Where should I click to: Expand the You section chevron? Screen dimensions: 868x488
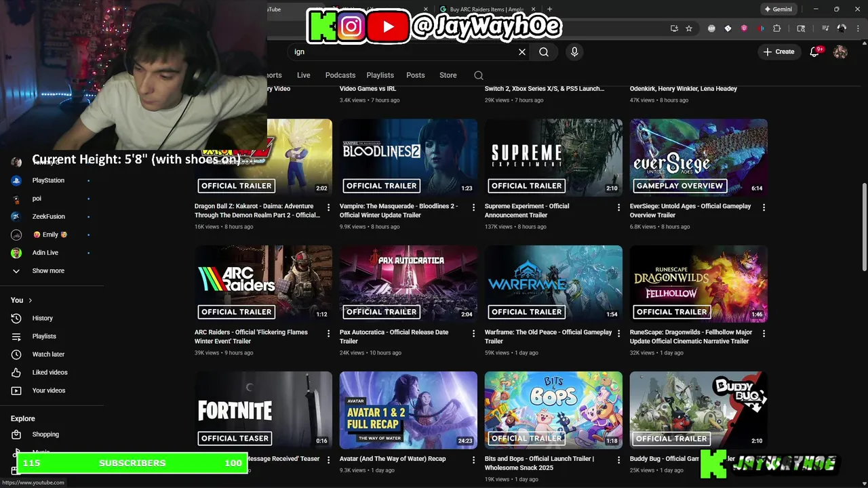[x=30, y=300]
